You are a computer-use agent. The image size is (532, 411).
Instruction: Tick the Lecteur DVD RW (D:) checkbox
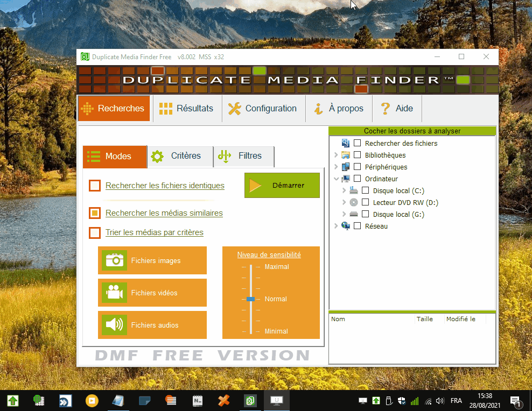coord(365,202)
